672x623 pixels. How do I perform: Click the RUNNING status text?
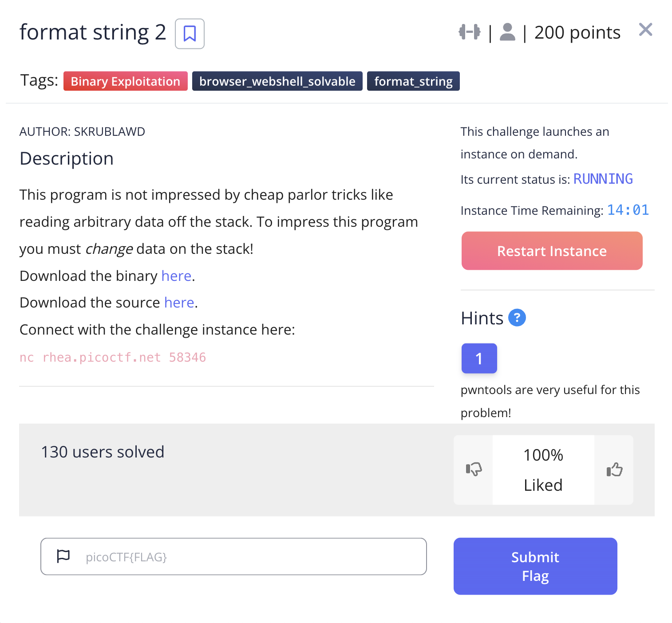pos(603,179)
